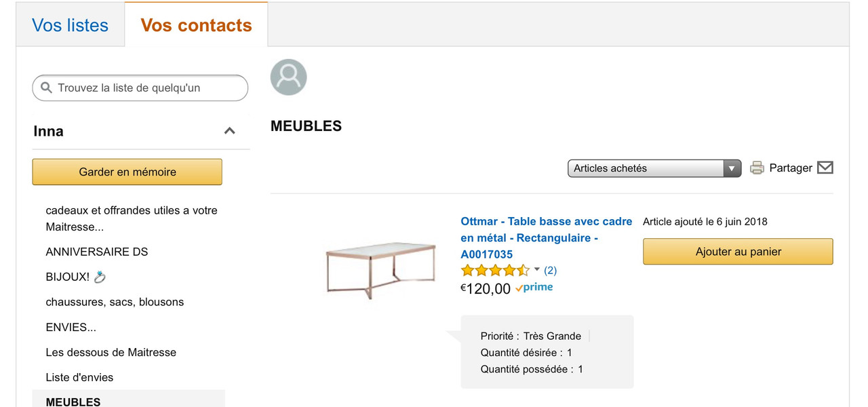868x407 pixels.
Task: Select the Vos contacts tab
Action: (196, 25)
